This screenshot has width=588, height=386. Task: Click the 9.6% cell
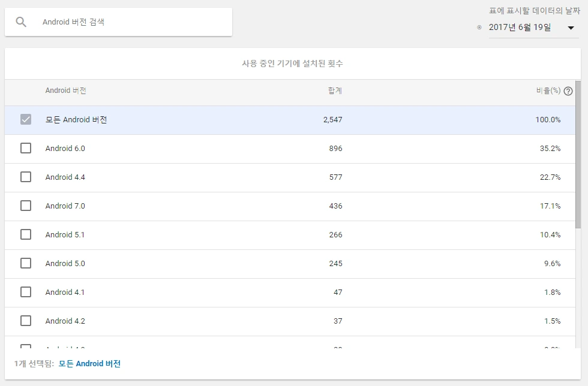(x=553, y=264)
